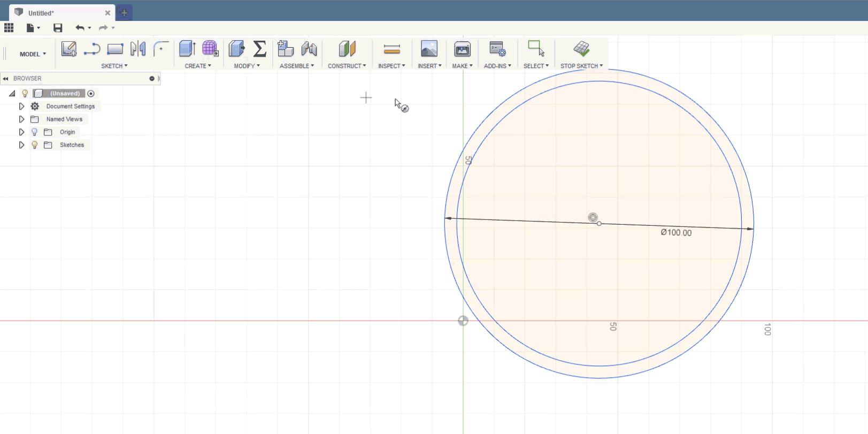Select the Measure tool
Screen dimensions: 868x434
[392, 50]
